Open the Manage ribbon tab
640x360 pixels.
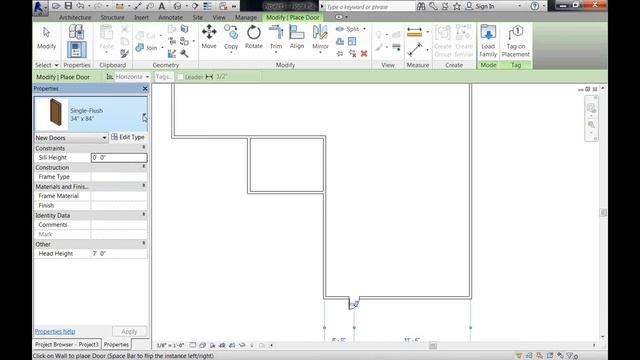[x=246, y=18]
